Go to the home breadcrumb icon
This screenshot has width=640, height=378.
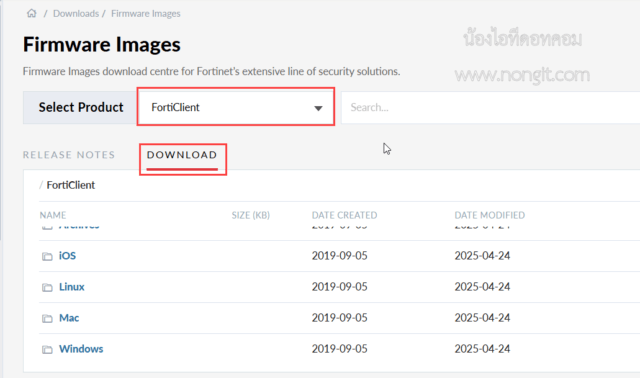tap(31, 13)
